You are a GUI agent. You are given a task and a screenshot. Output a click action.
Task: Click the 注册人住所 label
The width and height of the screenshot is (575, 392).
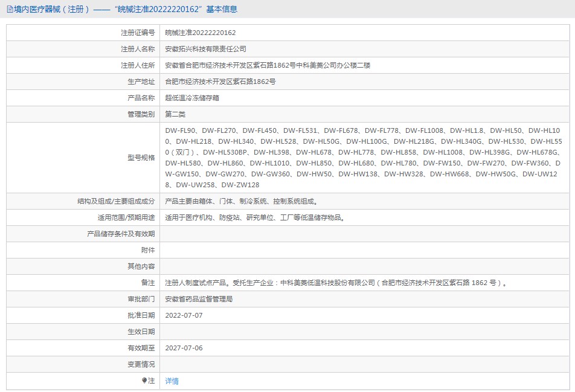pos(138,65)
